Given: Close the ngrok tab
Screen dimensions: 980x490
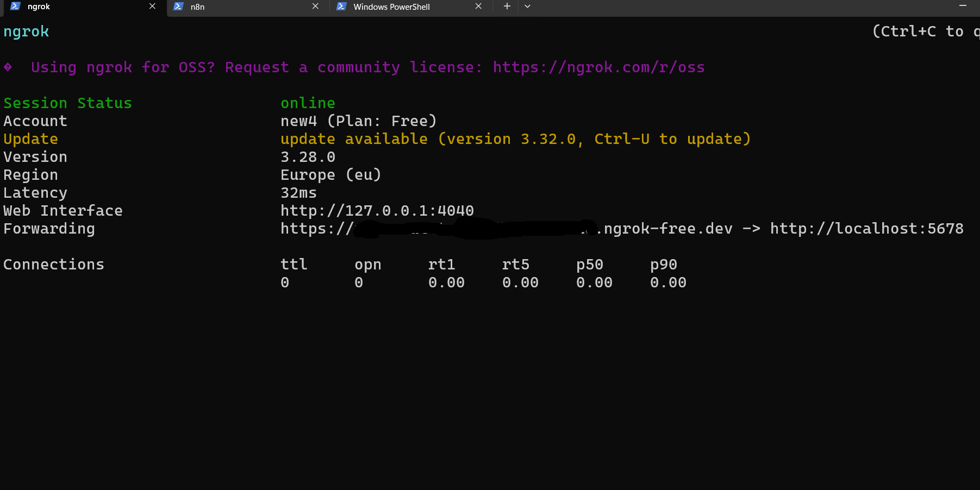Looking at the screenshot, I should point(152,7).
